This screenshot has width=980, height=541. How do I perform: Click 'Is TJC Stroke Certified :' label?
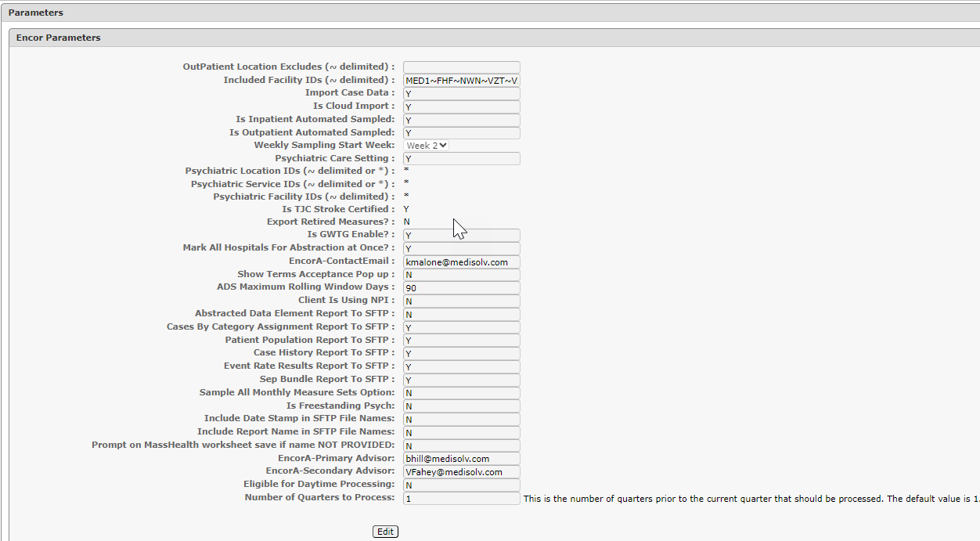coord(338,209)
